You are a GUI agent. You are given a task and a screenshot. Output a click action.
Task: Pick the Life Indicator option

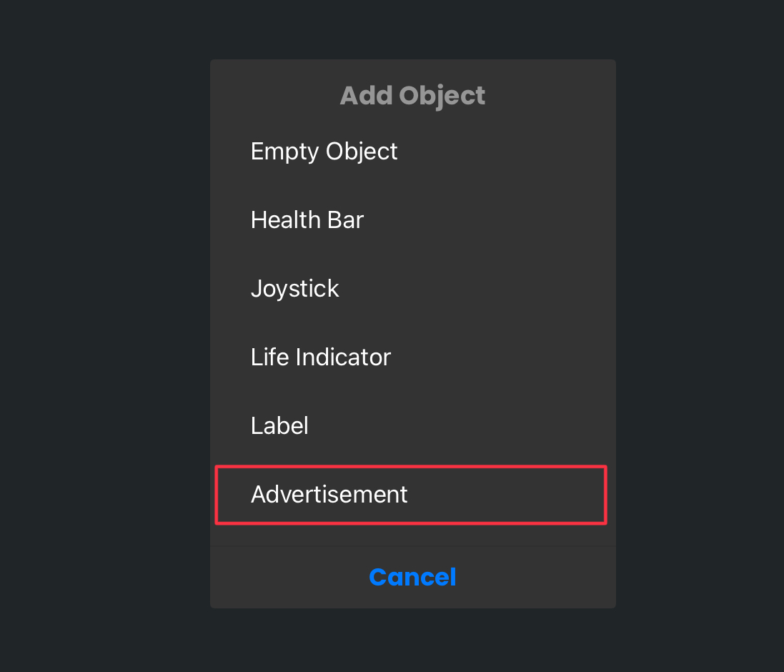click(x=412, y=357)
